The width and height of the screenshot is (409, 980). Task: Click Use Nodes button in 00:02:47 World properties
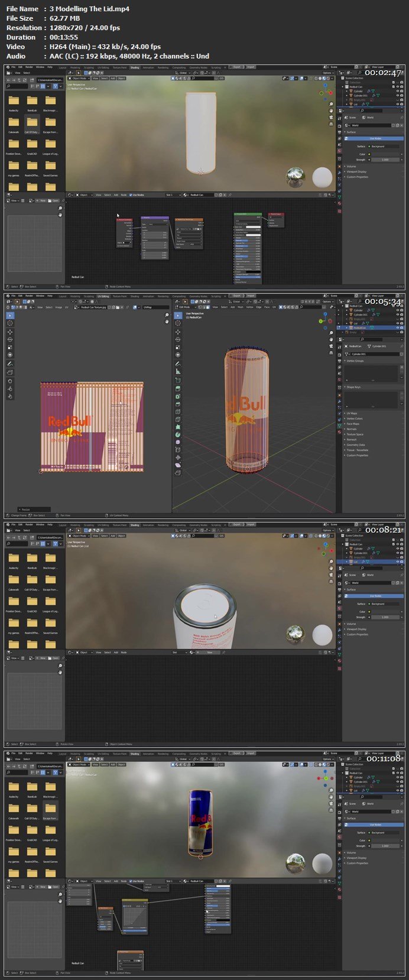point(375,138)
